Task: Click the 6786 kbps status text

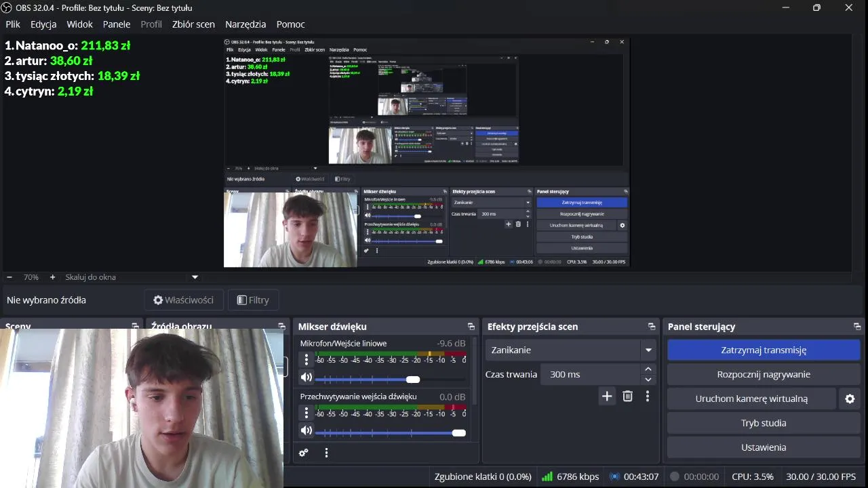Action: [578, 476]
